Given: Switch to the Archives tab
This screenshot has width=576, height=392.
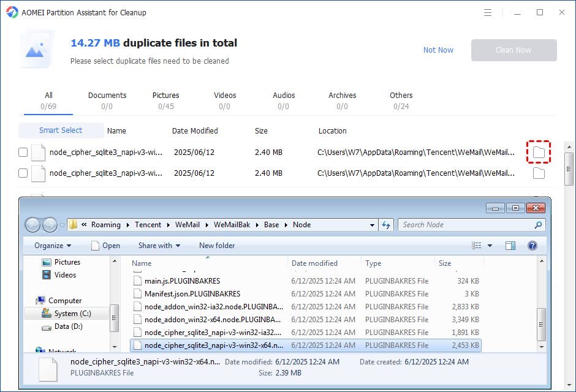Looking at the screenshot, I should pos(342,100).
